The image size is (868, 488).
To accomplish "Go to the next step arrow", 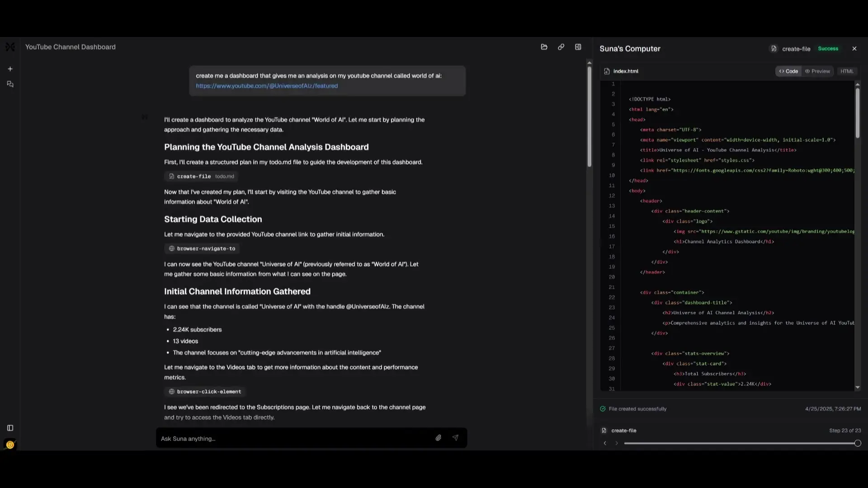I will (x=616, y=443).
